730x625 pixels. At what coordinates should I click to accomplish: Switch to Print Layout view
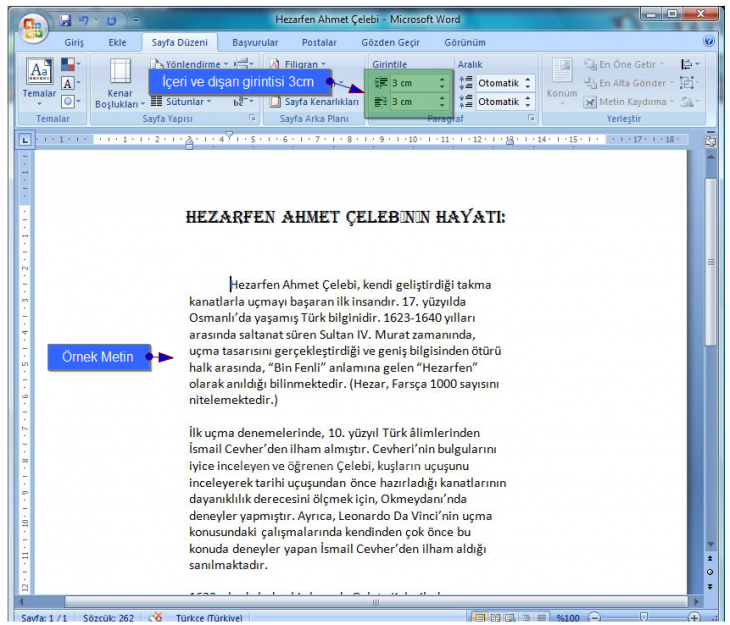[x=479, y=618]
